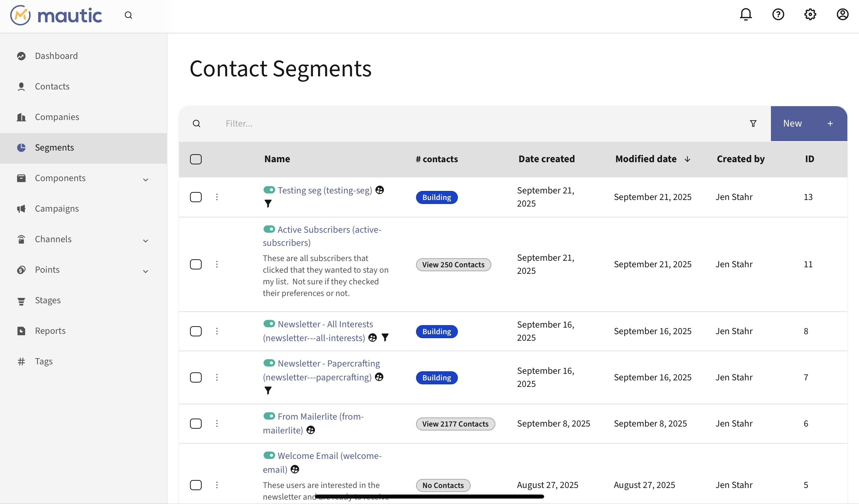The image size is (859, 504).
Task: Go to Campaigns in sidebar
Action: point(57,209)
